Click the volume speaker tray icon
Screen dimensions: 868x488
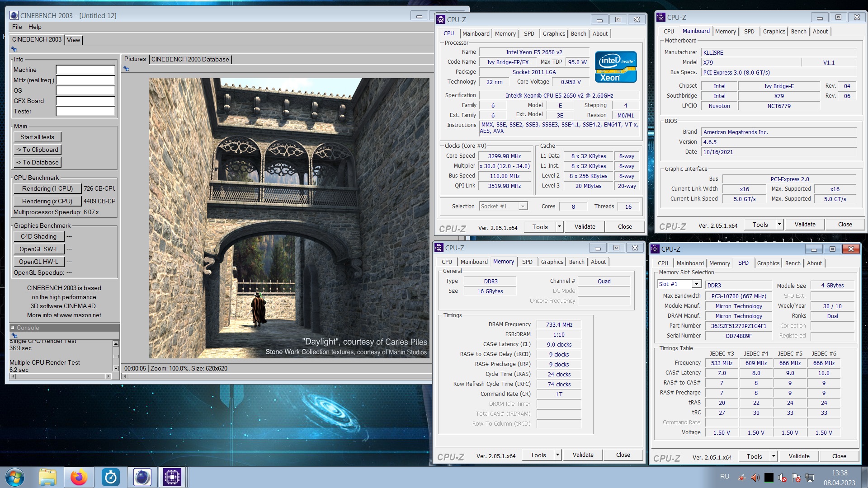point(755,478)
